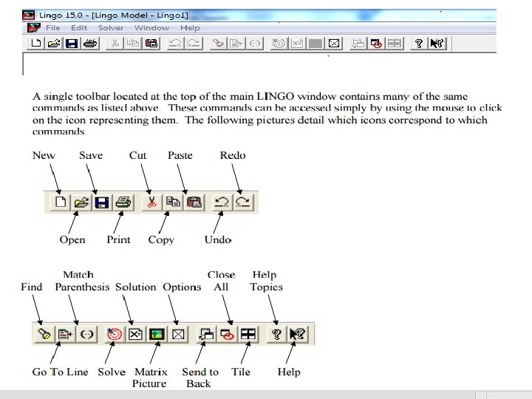Screen dimensions: 532x399
Task: Click the Close All icon in the labeled diagram
Action: [227, 334]
